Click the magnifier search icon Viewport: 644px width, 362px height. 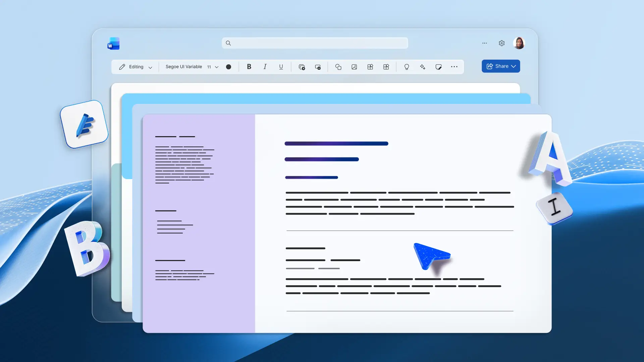228,43
